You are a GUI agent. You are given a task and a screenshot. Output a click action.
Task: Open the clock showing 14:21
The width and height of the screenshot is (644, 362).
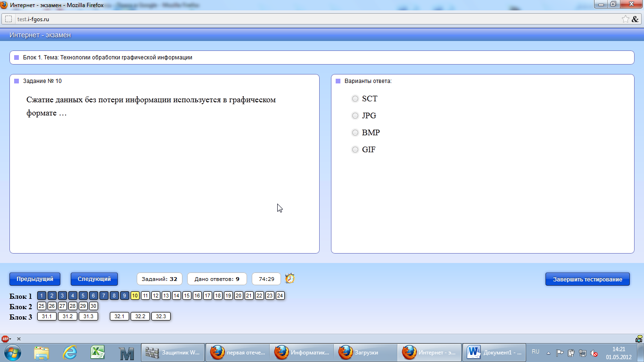(619, 353)
